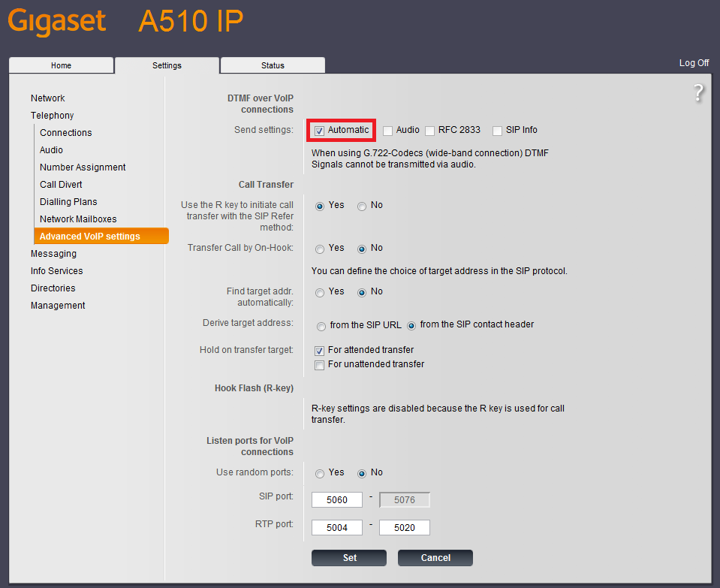Set R key call transfer to No
The width and height of the screenshot is (720, 588).
point(362,206)
